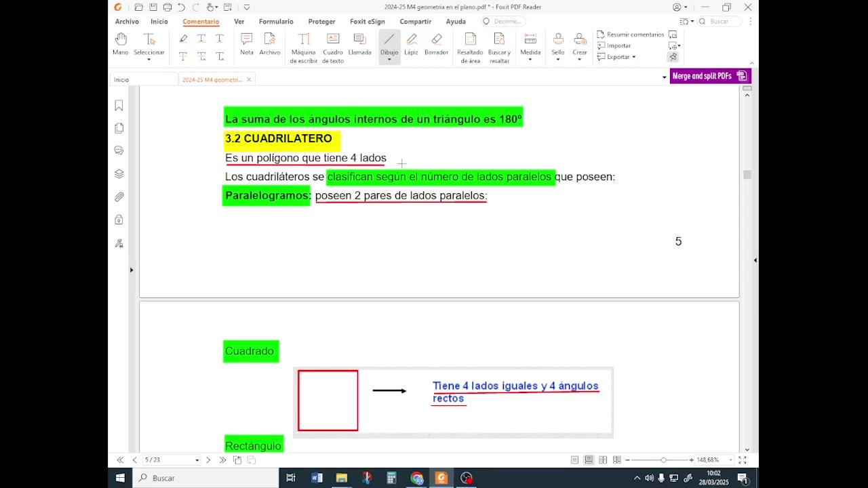The image size is (868, 488).
Task: Open the page number dropdown
Action: click(197, 460)
